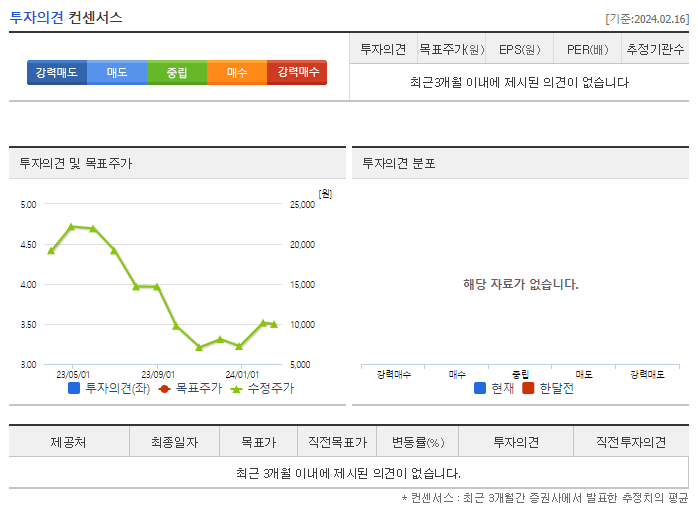Click the 투자의견 컨센서스 page title

[66, 17]
